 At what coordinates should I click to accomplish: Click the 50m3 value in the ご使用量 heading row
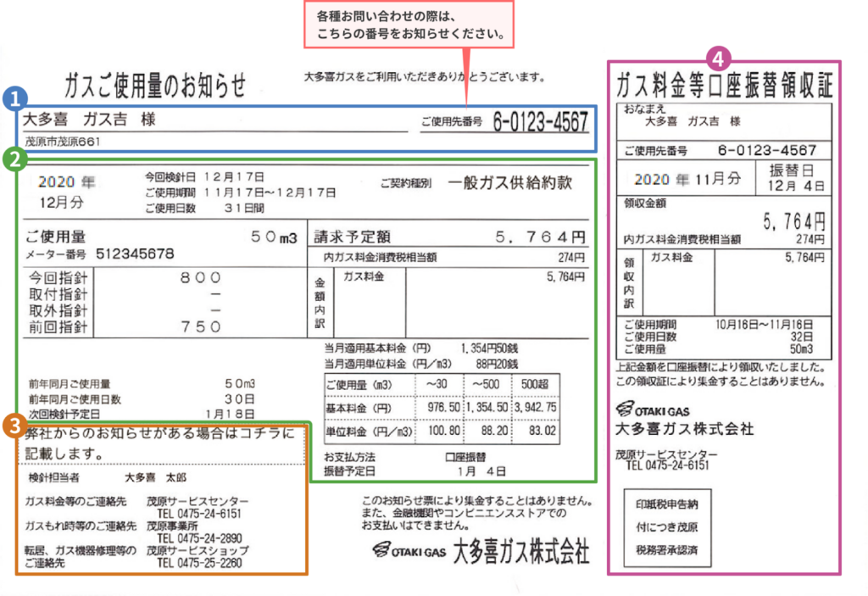(x=274, y=237)
